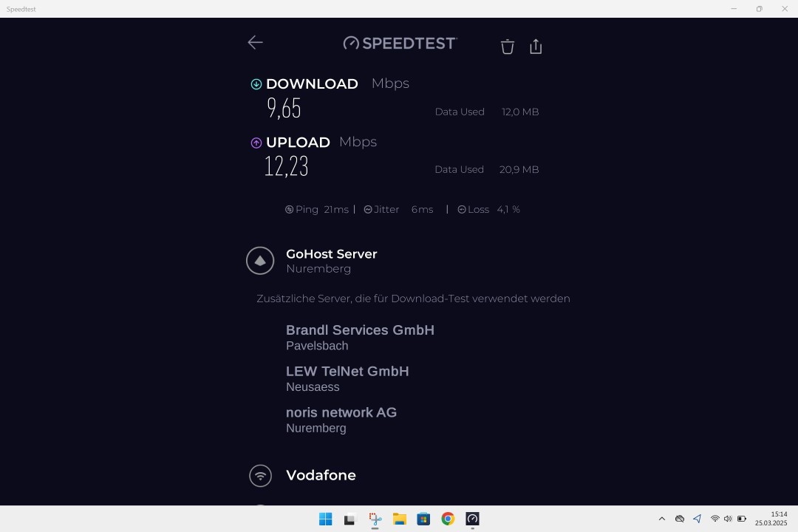Click the download arrow icon
The height and width of the screenshot is (532, 798).
click(256, 84)
